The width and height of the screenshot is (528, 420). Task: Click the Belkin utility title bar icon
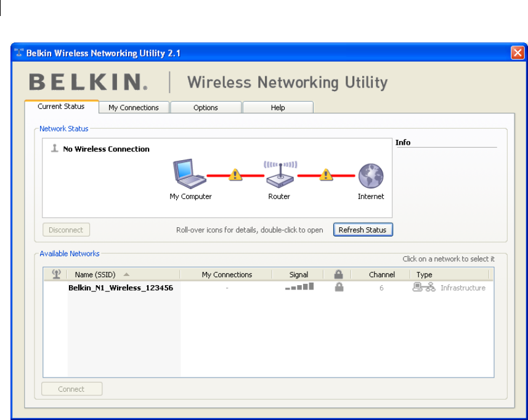tap(19, 53)
